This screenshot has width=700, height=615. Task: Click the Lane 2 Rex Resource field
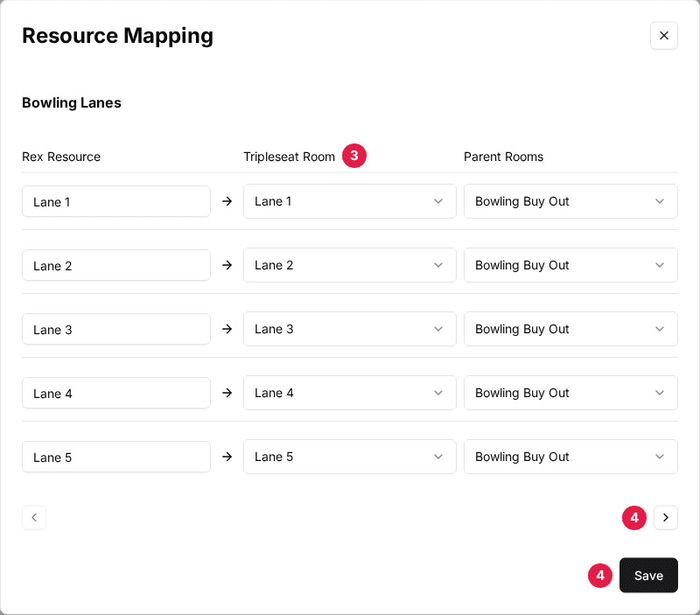click(116, 266)
